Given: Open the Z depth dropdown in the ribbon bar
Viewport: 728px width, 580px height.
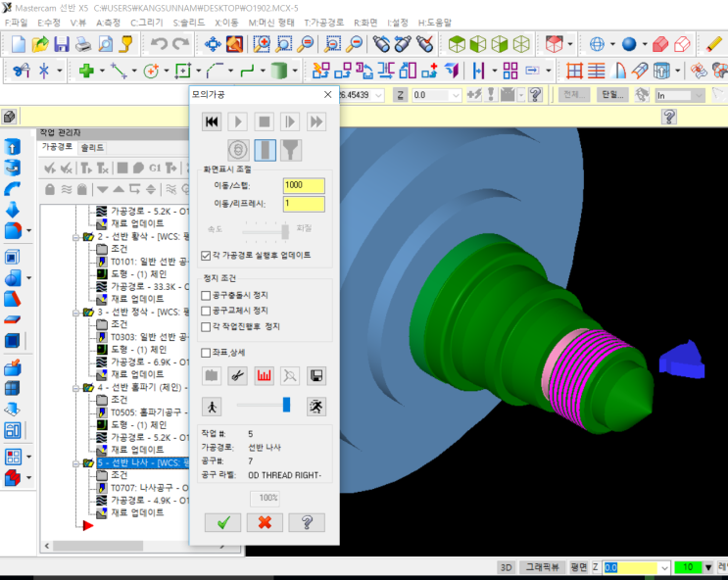Looking at the screenshot, I should click(457, 95).
